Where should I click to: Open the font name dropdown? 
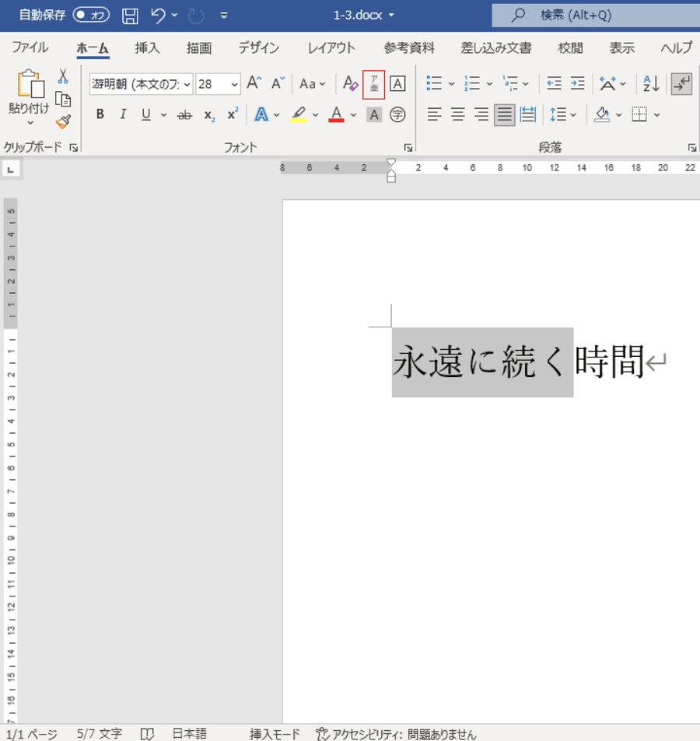pyautogui.click(x=187, y=85)
